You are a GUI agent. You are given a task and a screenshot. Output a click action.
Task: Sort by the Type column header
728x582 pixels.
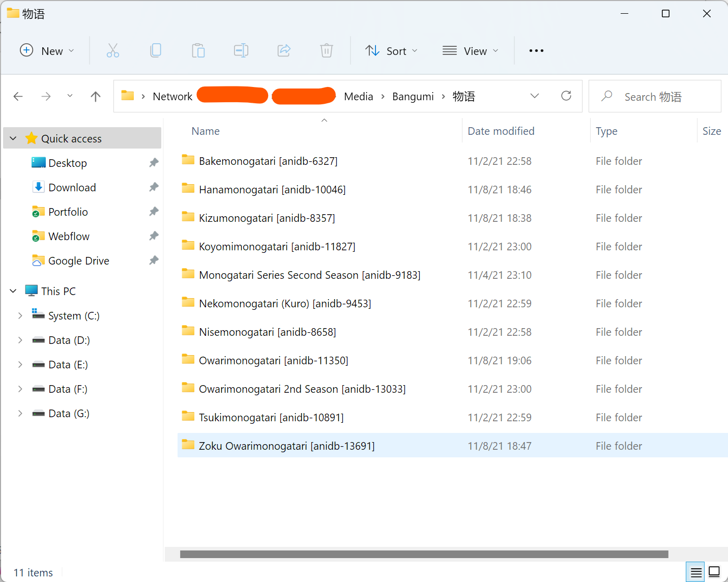tap(606, 131)
